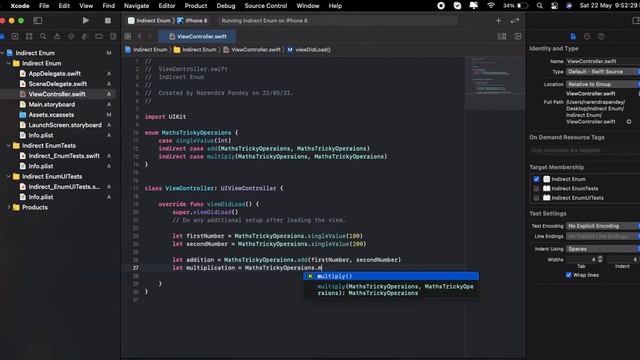The width and height of the screenshot is (640, 360).
Task: Select LaunchScreen.storyboard in the navigator
Action: pos(65,125)
